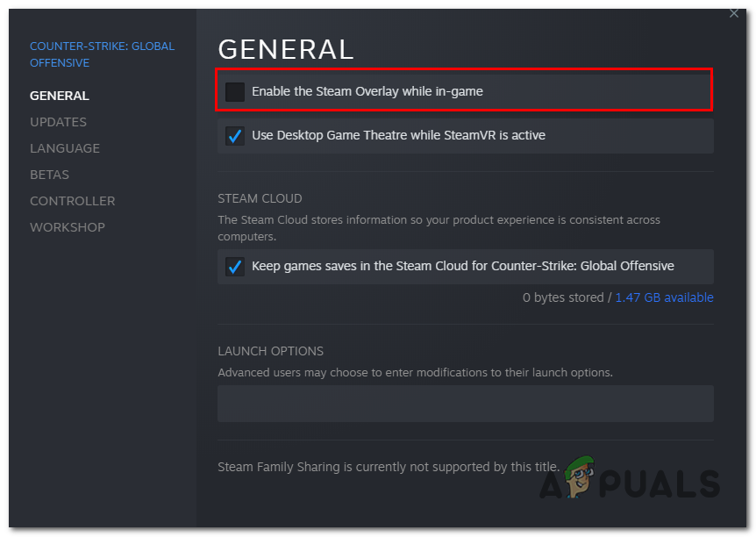Click the STEAM CLOUD section heading
The image size is (756, 537).
[260, 199]
